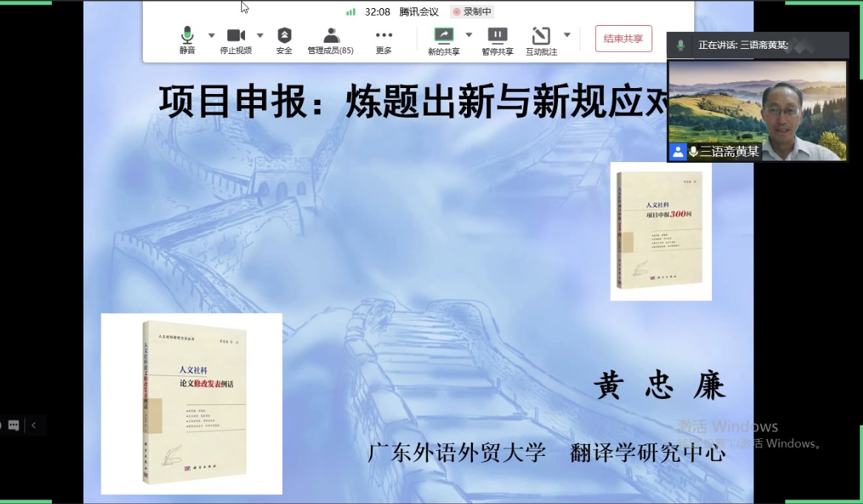Expand the video options arrow beside 停止视频
This screenshot has height=504, width=863.
(260, 35)
